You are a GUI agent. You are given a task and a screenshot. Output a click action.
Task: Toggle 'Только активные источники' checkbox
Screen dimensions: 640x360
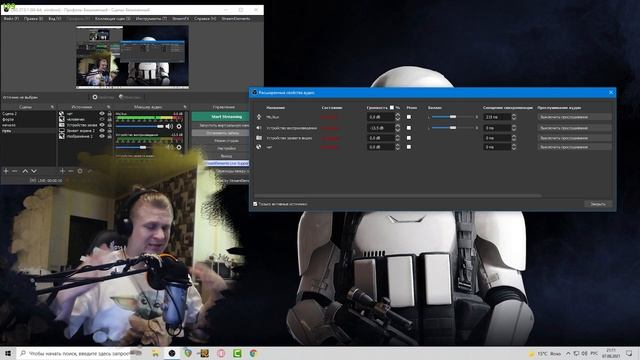(x=255, y=204)
